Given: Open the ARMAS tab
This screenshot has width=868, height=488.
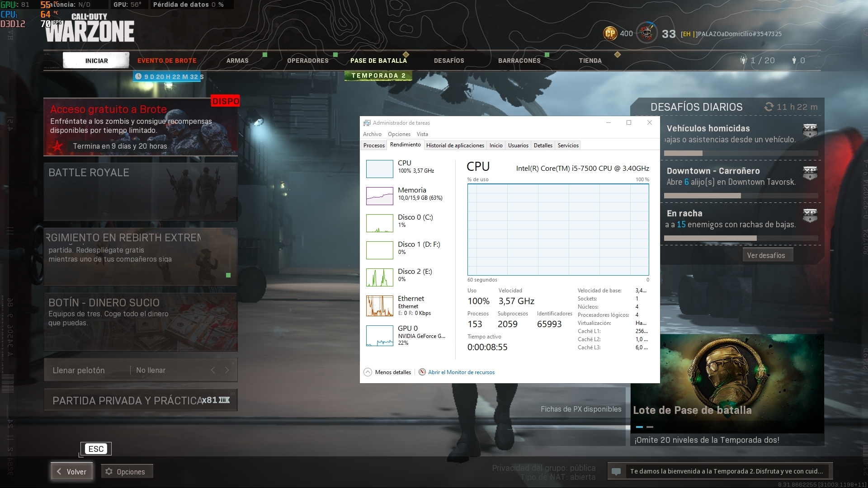Looking at the screenshot, I should tap(237, 61).
